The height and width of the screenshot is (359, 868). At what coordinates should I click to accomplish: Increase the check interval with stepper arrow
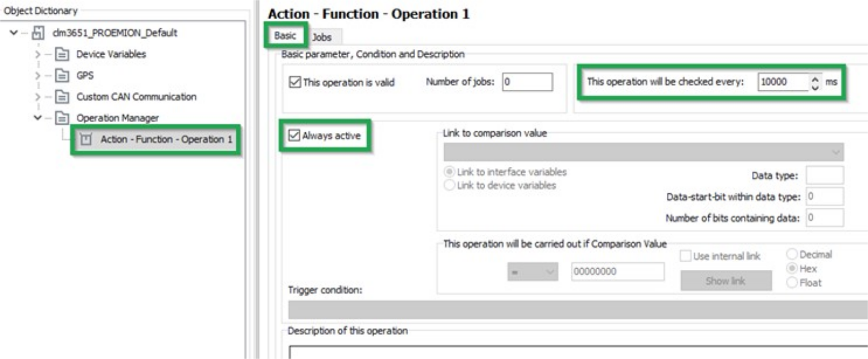point(813,78)
